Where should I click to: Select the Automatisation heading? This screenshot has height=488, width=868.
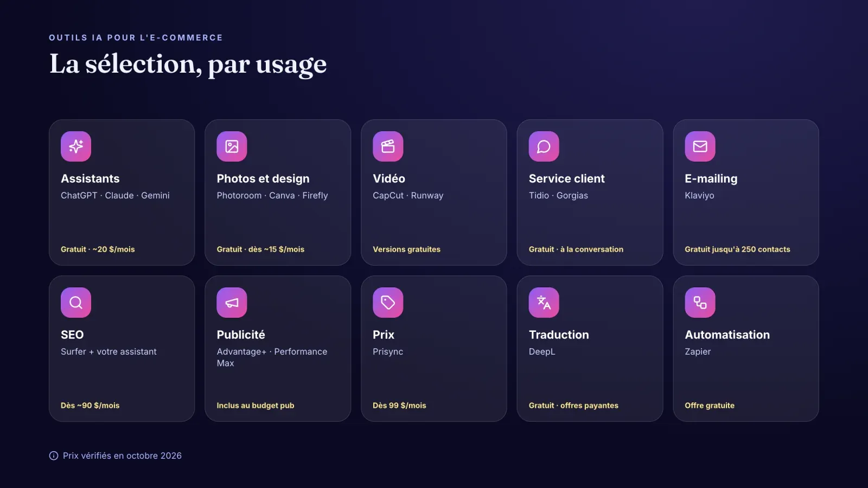point(727,335)
